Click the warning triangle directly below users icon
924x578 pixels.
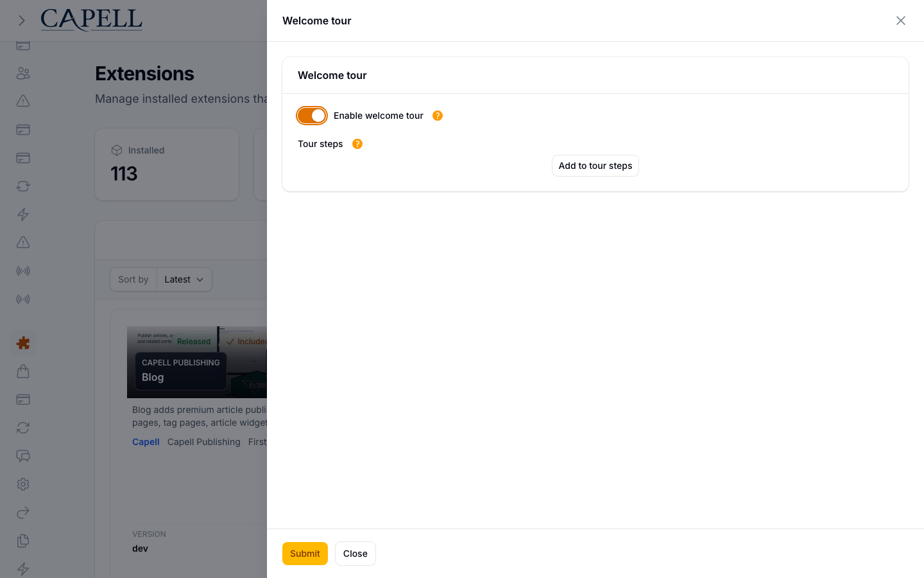tap(23, 101)
